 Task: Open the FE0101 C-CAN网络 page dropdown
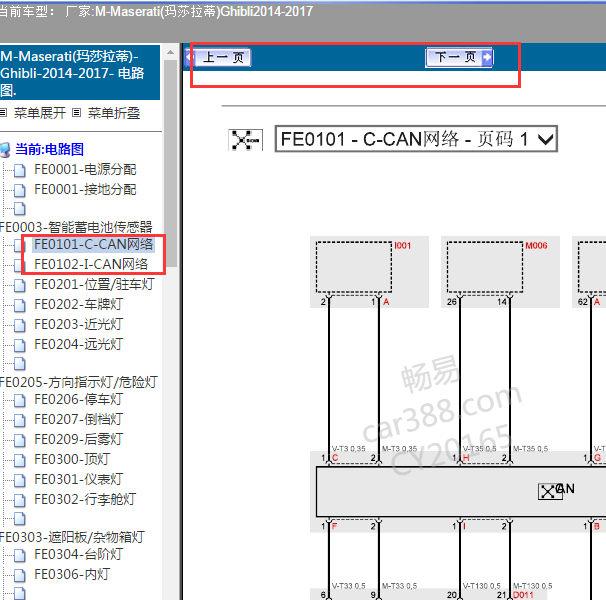pos(416,139)
